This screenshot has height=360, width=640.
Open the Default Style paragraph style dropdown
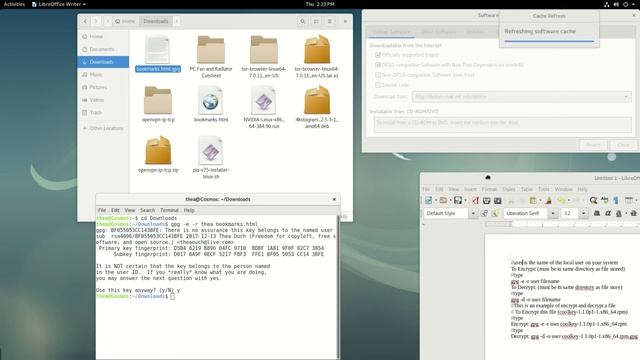(473, 213)
